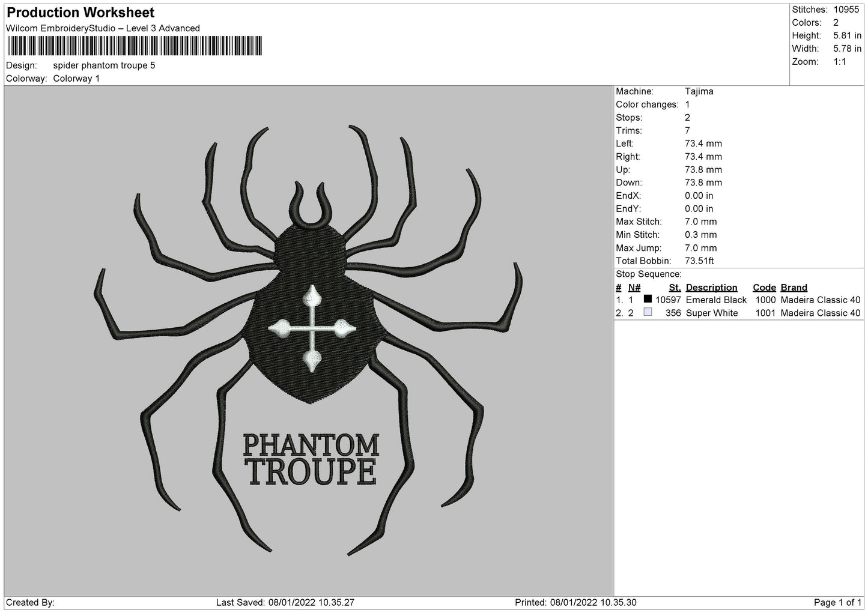Click the spider's curved pincers at top
Image resolution: width=868 pixels, height=613 pixels.
(311, 206)
